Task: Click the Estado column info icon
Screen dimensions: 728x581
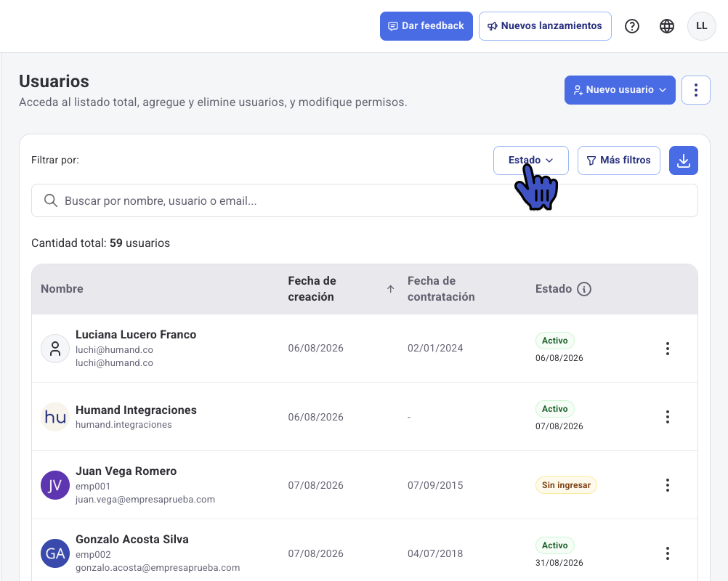Action: pyautogui.click(x=584, y=289)
